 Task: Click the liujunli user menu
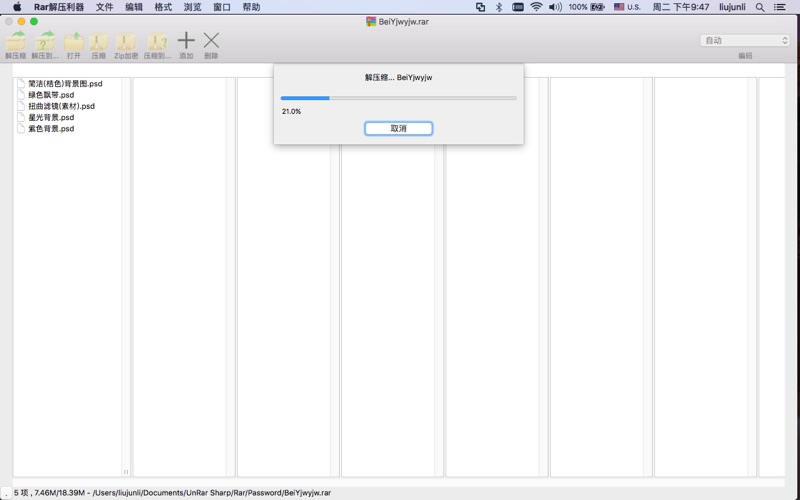coord(732,7)
